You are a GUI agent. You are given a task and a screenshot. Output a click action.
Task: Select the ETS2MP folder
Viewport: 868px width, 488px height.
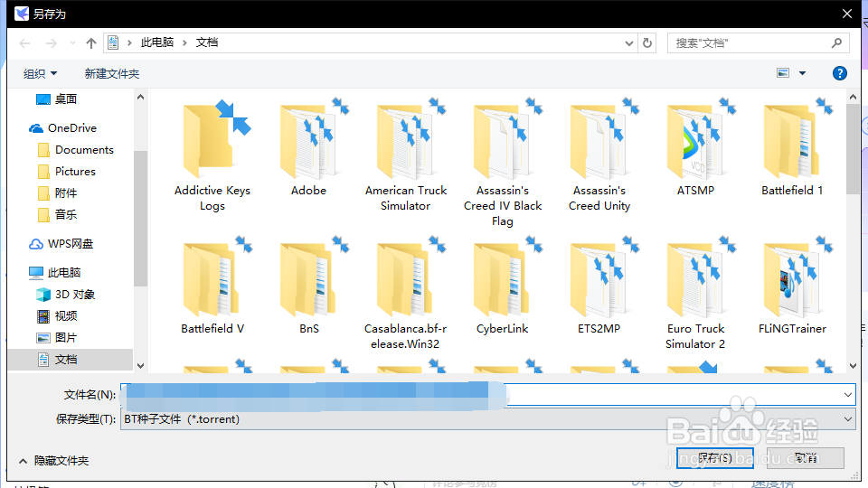[x=599, y=286]
